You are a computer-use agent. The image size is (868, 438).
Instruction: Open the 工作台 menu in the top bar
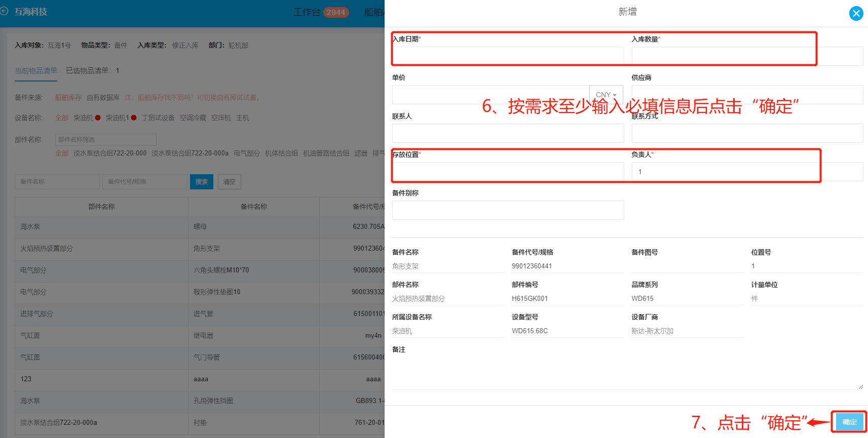[307, 12]
